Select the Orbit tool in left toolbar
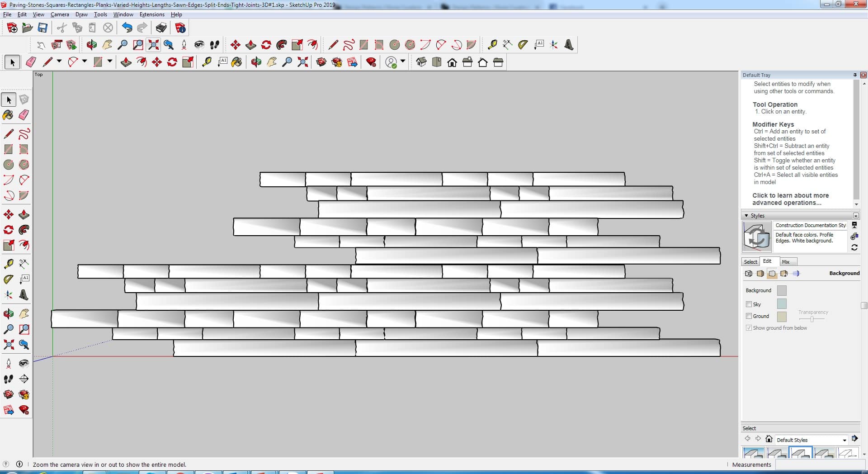The image size is (868, 474). 8,314
